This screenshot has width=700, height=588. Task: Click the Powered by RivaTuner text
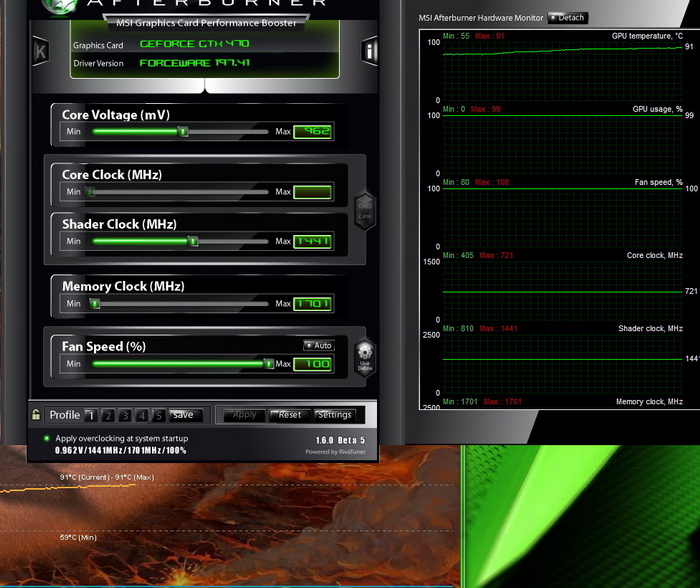coord(335,452)
